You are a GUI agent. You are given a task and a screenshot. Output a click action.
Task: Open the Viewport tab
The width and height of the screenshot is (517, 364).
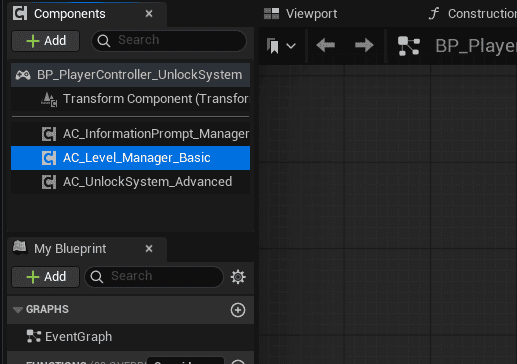click(x=300, y=14)
